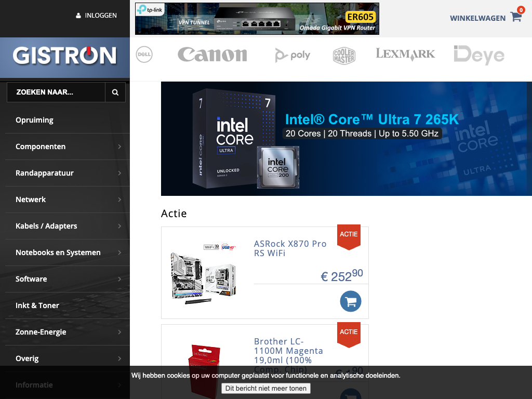532x399 pixels.
Task: Click the Deye brand logo
Action: [478, 55]
